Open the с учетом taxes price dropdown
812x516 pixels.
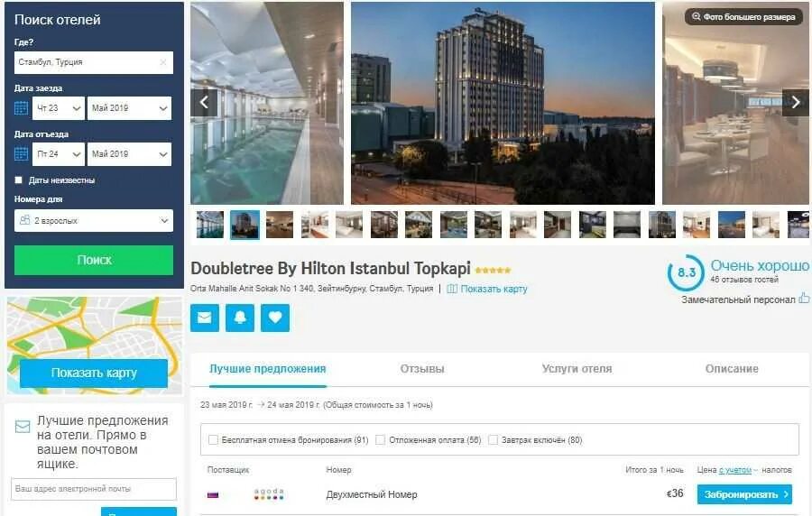pos(738,470)
